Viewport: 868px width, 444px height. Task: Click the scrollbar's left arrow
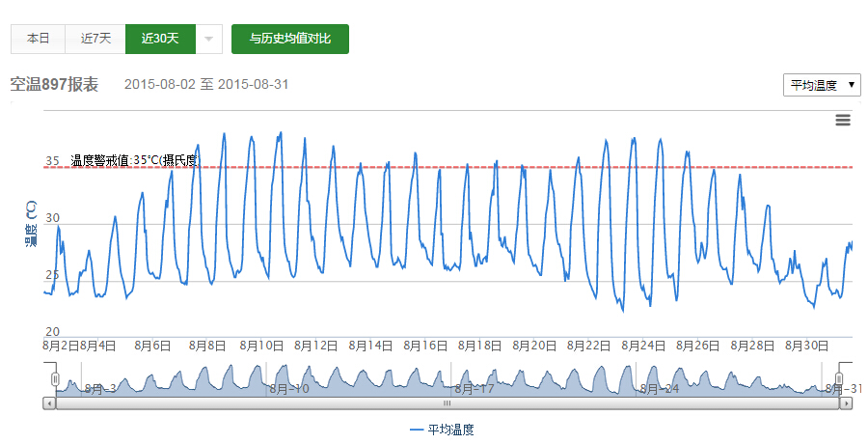coord(49,403)
